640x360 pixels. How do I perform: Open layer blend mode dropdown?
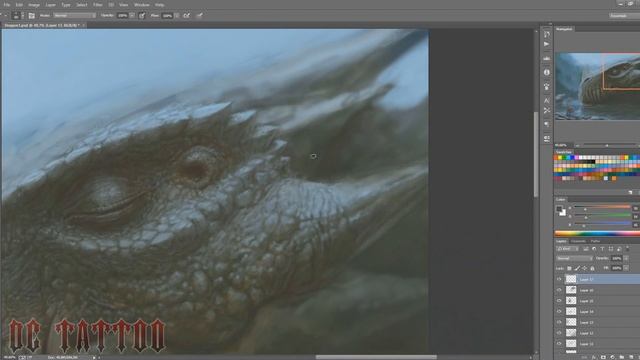575,258
